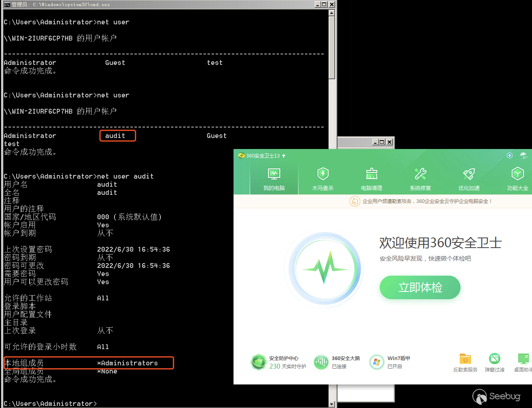The width and height of the screenshot is (532, 408).
Task: Open the umbrella icon in 360 title bar
Action: tap(523, 155)
